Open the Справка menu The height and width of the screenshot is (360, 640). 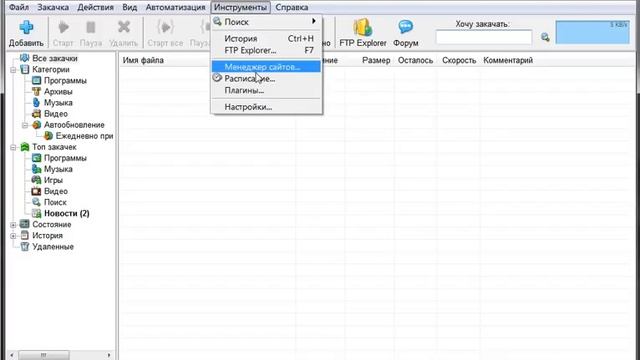coord(291,7)
